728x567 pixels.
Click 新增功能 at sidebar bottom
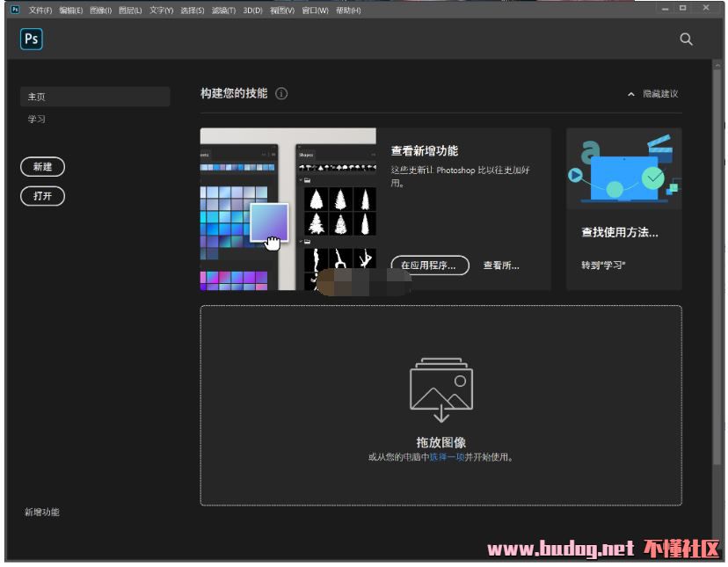point(42,512)
